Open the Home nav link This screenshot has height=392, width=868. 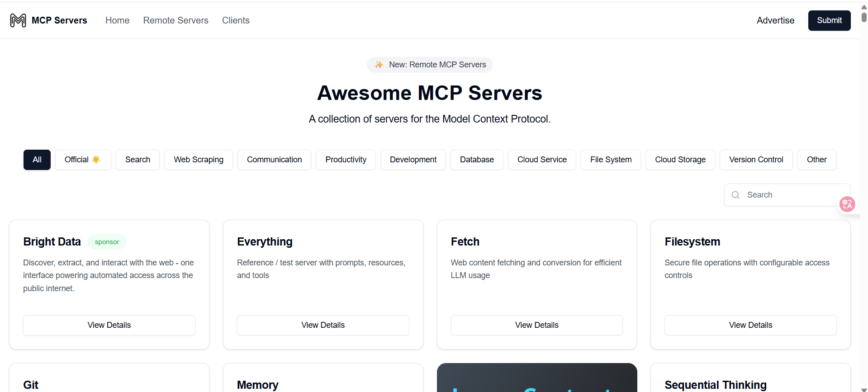tap(118, 20)
